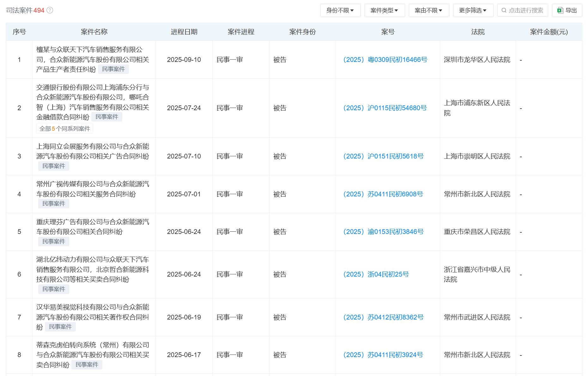Screen dimensions: 588x376
Task: Click the 进程日期 column header
Action: point(184,32)
